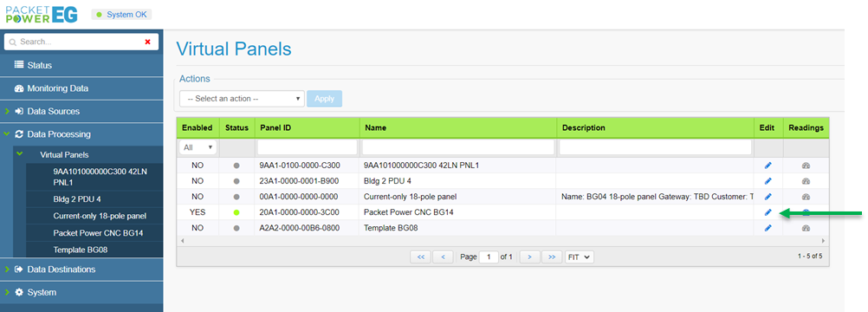Open the FIT page size dropdown
Image resolution: width=868 pixels, height=312 pixels.
(579, 257)
